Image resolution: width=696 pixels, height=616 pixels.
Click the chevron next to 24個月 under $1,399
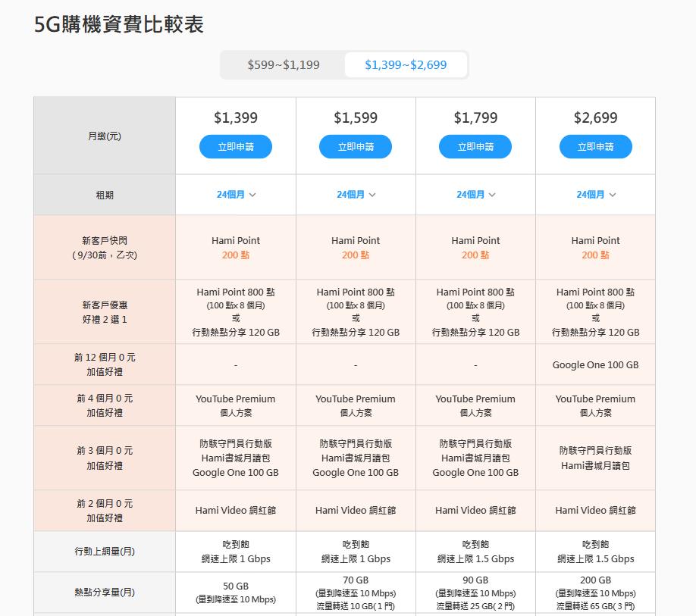point(251,194)
